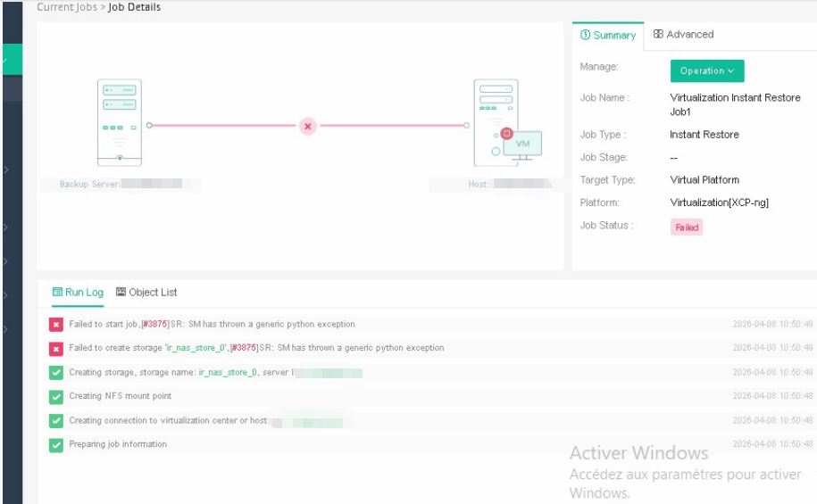817x504 pixels.
Task: Click error icon of 'Failed to create storage'
Action: [55, 348]
